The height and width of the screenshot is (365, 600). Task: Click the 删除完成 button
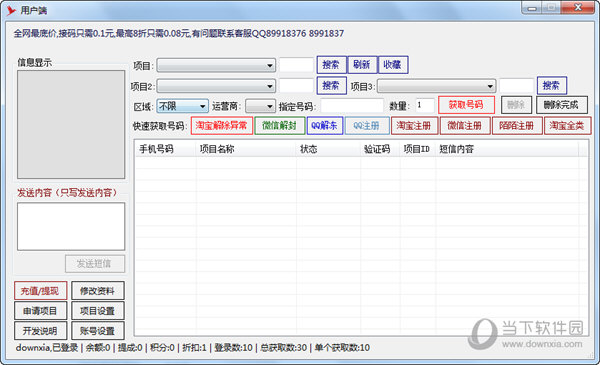(561, 105)
